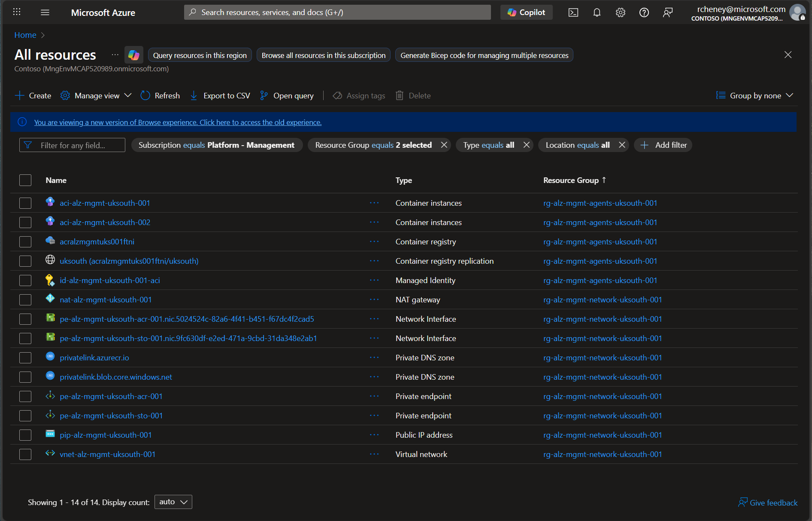Check the select-all checkbox in the header
The width and height of the screenshot is (812, 521).
(x=25, y=180)
